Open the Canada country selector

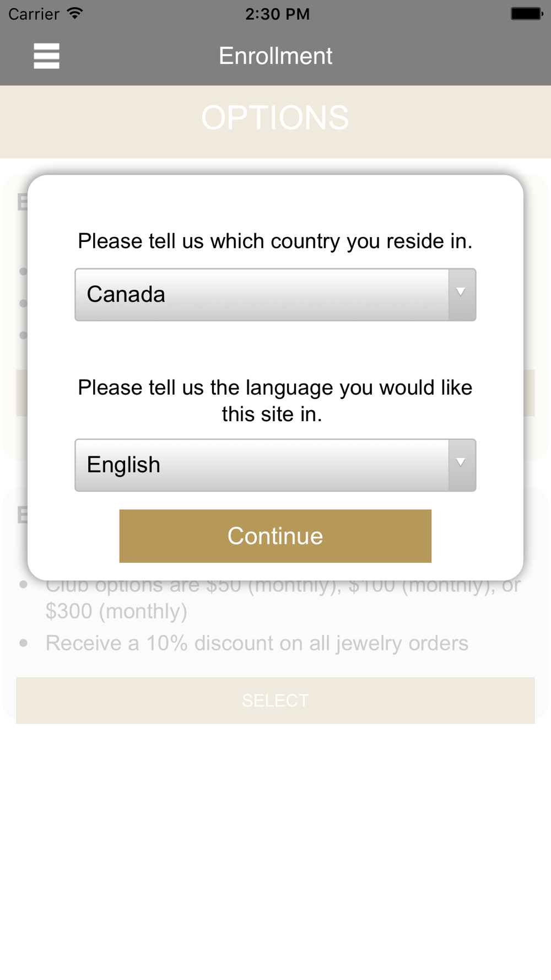(x=275, y=295)
